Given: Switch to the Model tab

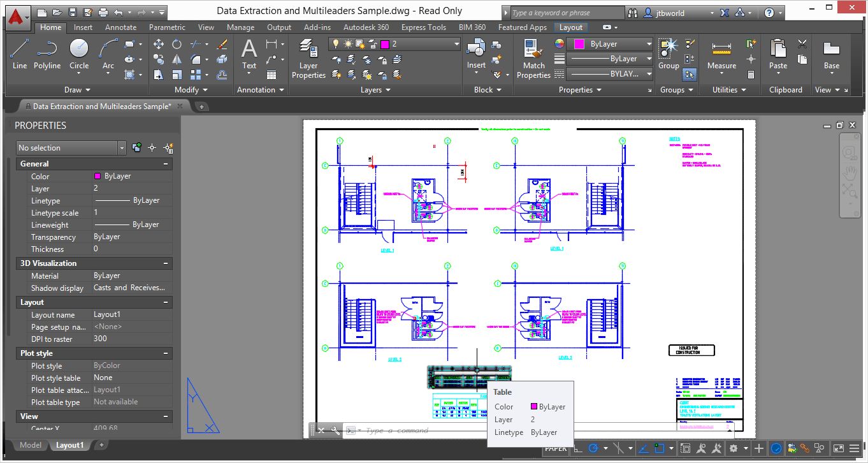Looking at the screenshot, I should 30,445.
